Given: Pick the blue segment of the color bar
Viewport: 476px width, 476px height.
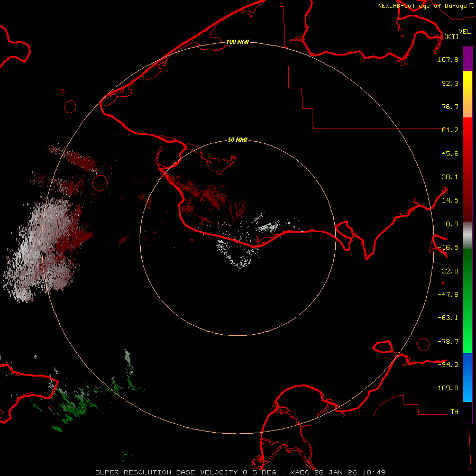Looking at the screenshot, I should [x=467, y=377].
